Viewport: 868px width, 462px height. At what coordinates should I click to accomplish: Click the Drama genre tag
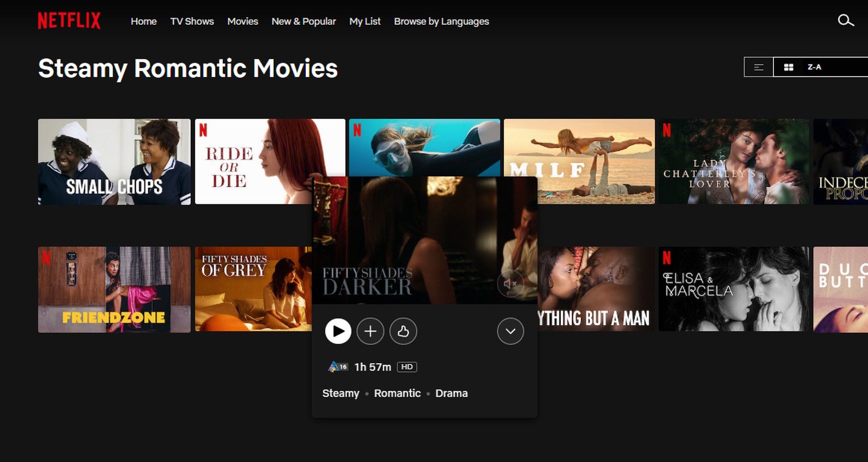click(452, 393)
